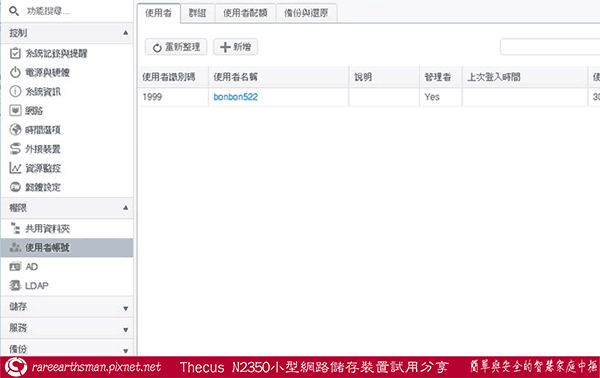Select 使用者帳號 users icon
Image resolution: width=600 pixels, height=378 pixels.
(x=15, y=248)
